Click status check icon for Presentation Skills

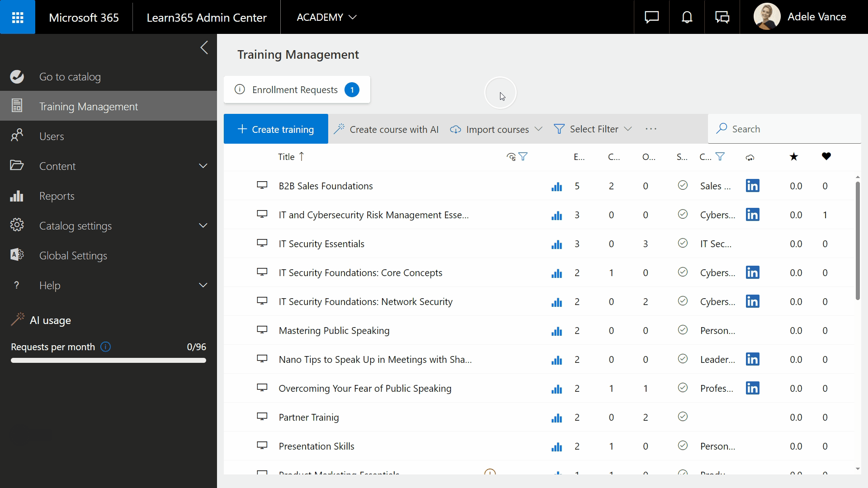(683, 446)
